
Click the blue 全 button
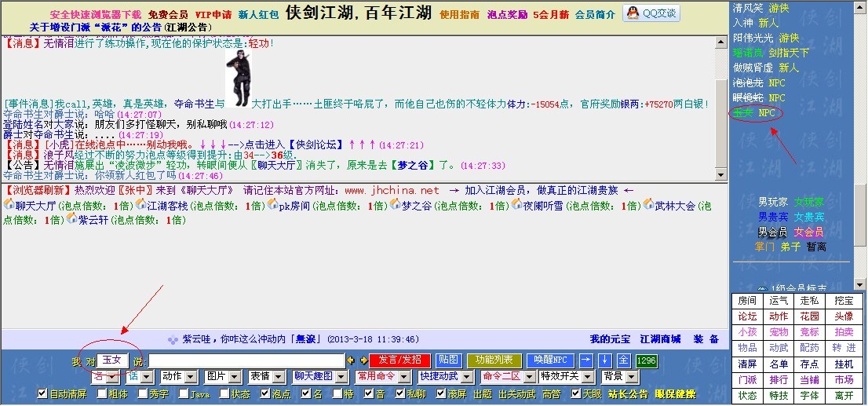(623, 360)
